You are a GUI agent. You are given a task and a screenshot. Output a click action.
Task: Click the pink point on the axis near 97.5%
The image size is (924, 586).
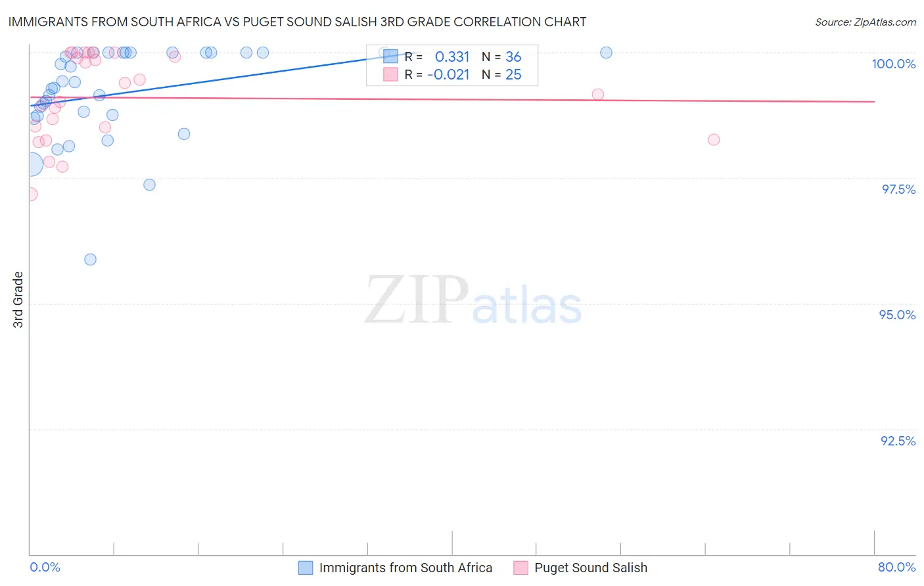31,194
